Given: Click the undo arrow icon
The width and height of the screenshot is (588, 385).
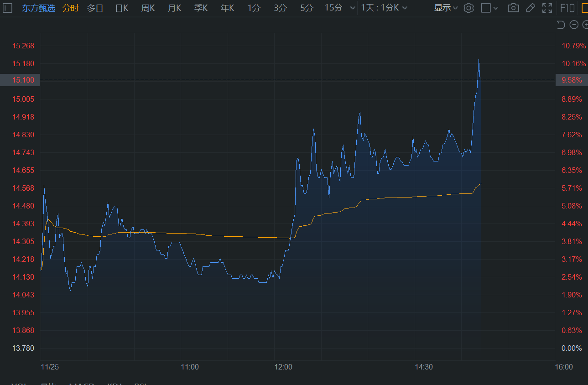Looking at the screenshot, I should click(561, 25).
